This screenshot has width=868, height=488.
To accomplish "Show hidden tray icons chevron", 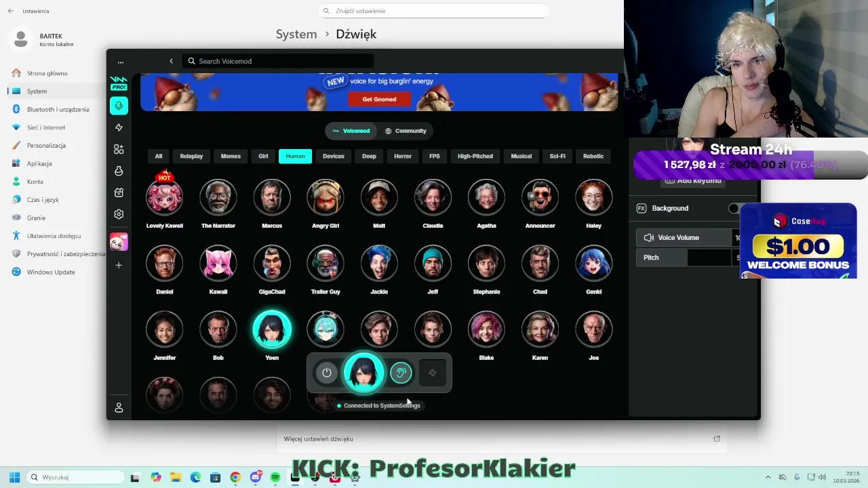I will point(768,477).
